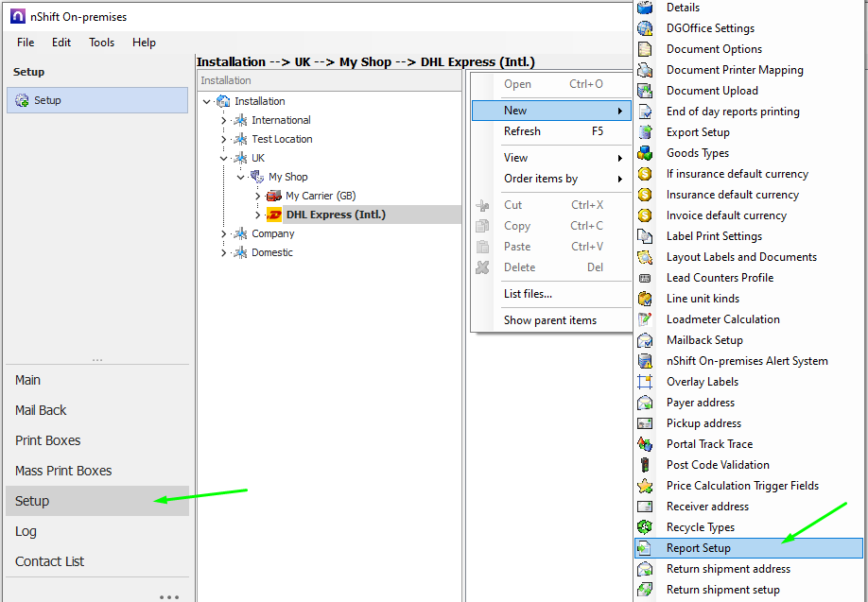The width and height of the screenshot is (868, 602).
Task: Click the Document Options icon
Action: (x=645, y=49)
